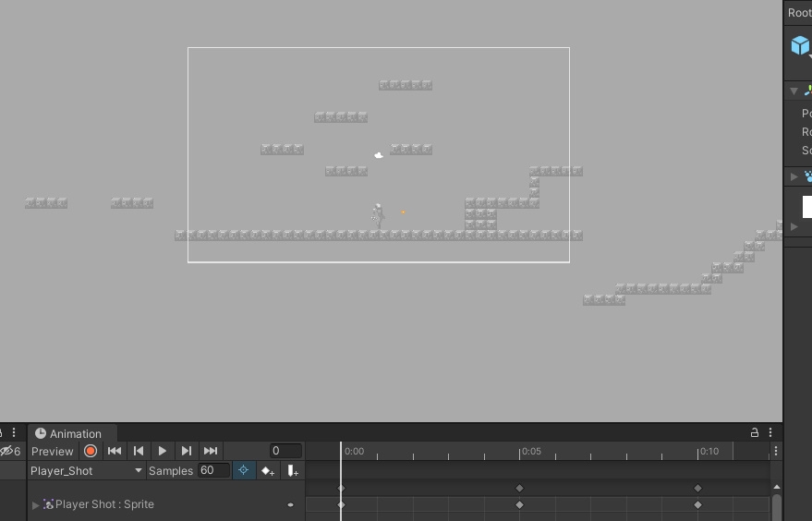The height and width of the screenshot is (521, 812).
Task: Jump to the last keyframe of the clip
Action: [211, 451]
